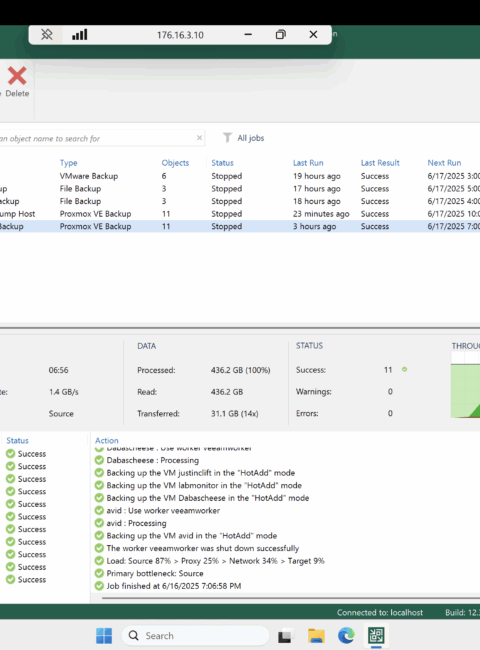Select File Backup job run 18 hours ago

[240, 201]
